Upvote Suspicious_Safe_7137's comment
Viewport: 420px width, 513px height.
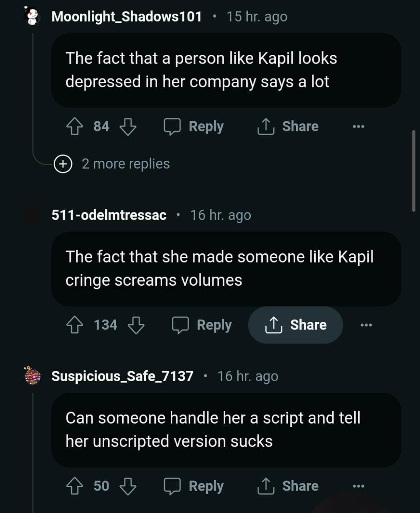75,486
